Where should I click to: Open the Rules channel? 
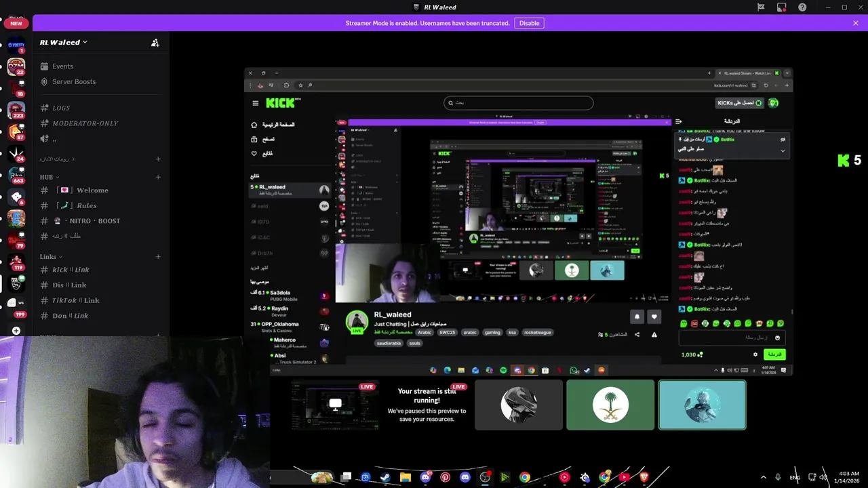pyautogui.click(x=100, y=205)
